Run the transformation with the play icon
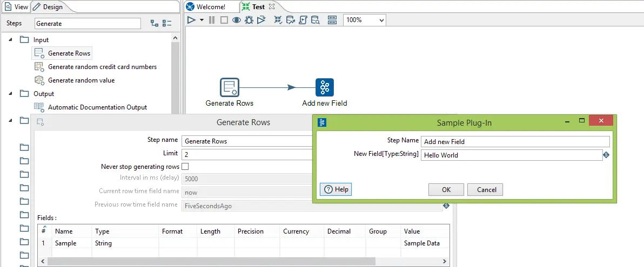The width and height of the screenshot is (644, 267). 191,20
